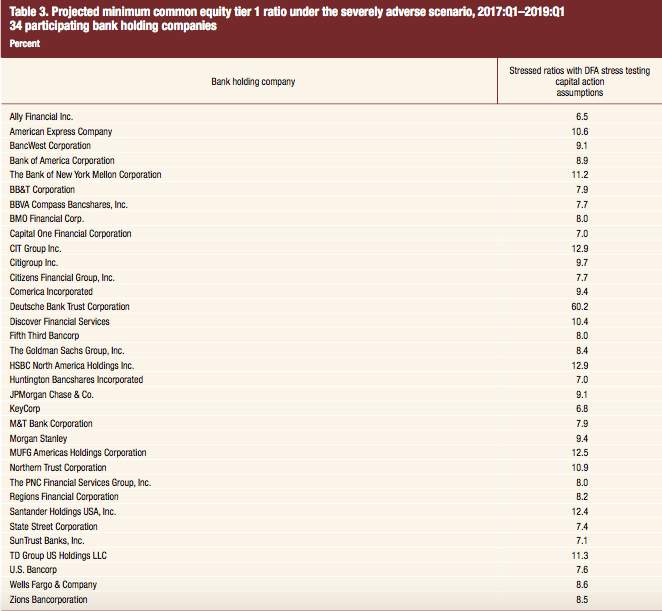Select 'BB&T Corporation' name
This screenshot has width=662, height=611.
click(42, 190)
